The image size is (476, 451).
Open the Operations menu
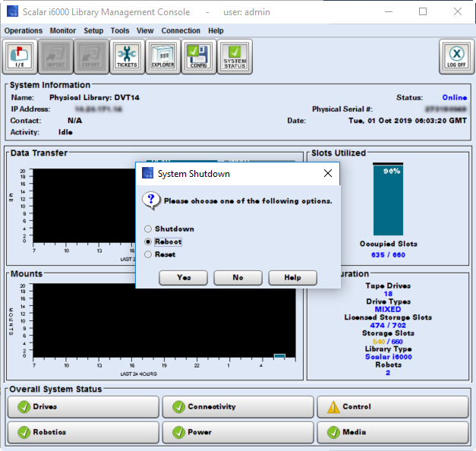click(24, 30)
